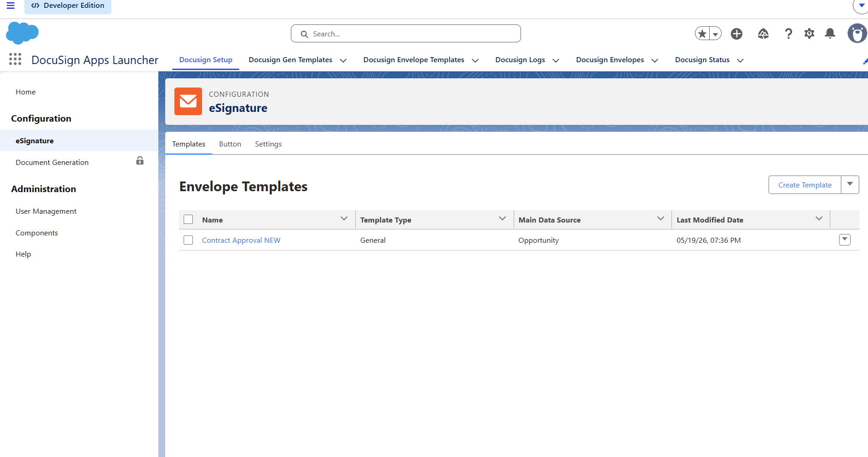This screenshot has width=868, height=457.
Task: Focus the global Search field
Action: click(x=406, y=34)
